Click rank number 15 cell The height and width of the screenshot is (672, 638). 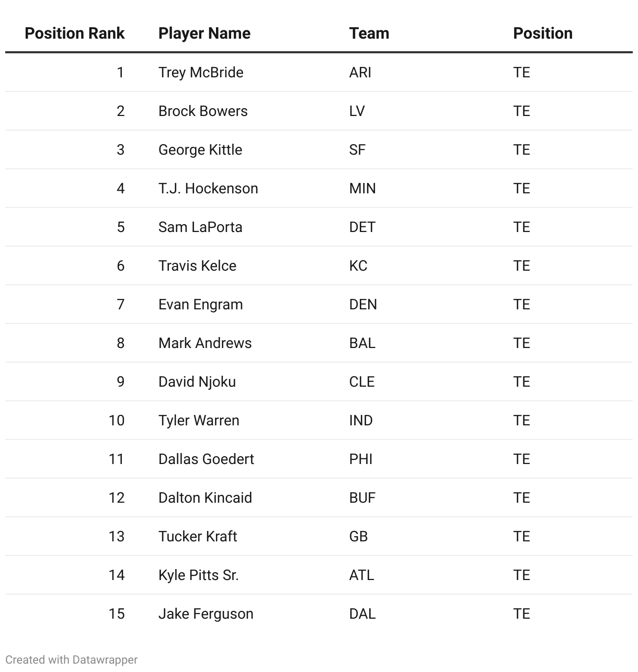coord(117,613)
